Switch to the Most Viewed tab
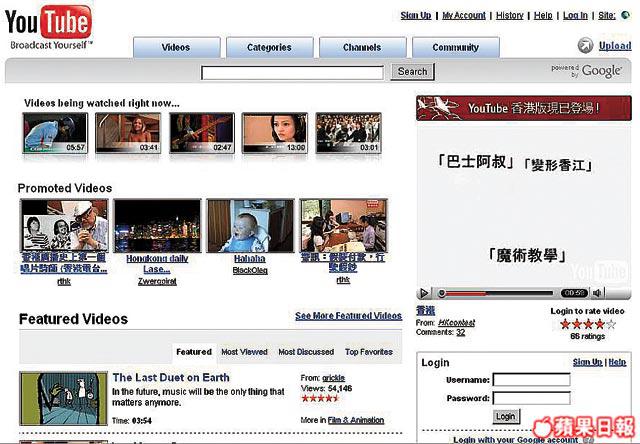This screenshot has width=640, height=444. point(244,352)
